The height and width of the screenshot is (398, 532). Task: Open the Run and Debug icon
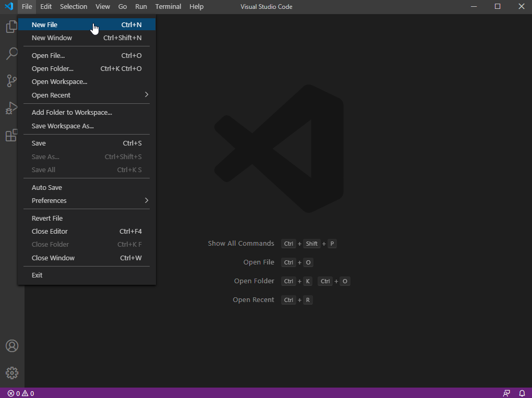[11, 108]
